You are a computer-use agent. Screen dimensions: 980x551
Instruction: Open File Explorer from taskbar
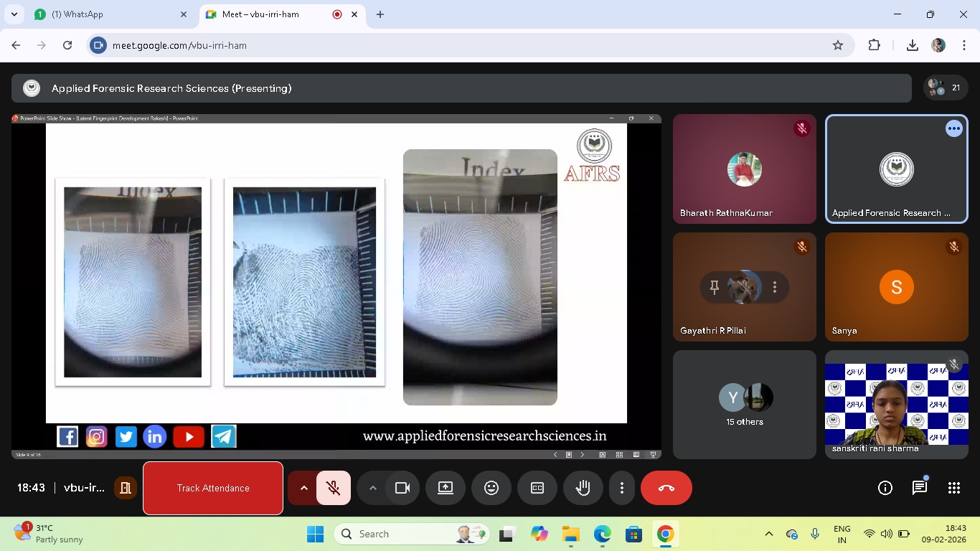tap(570, 534)
